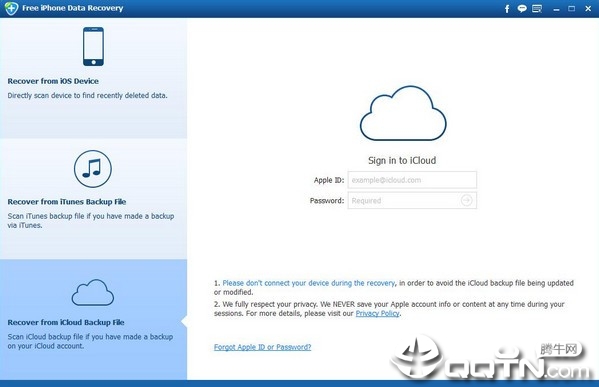Select the iCloud icon in sidebar
599x387 pixels.
coord(93,293)
